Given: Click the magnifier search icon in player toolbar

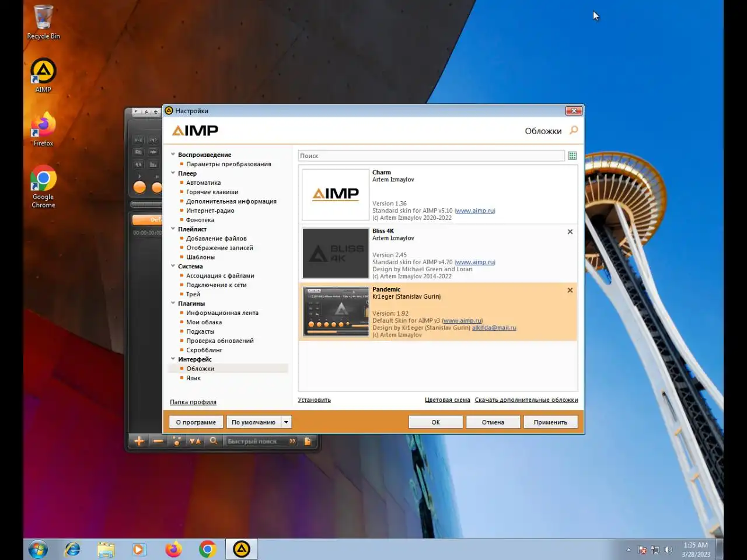Looking at the screenshot, I should [214, 441].
